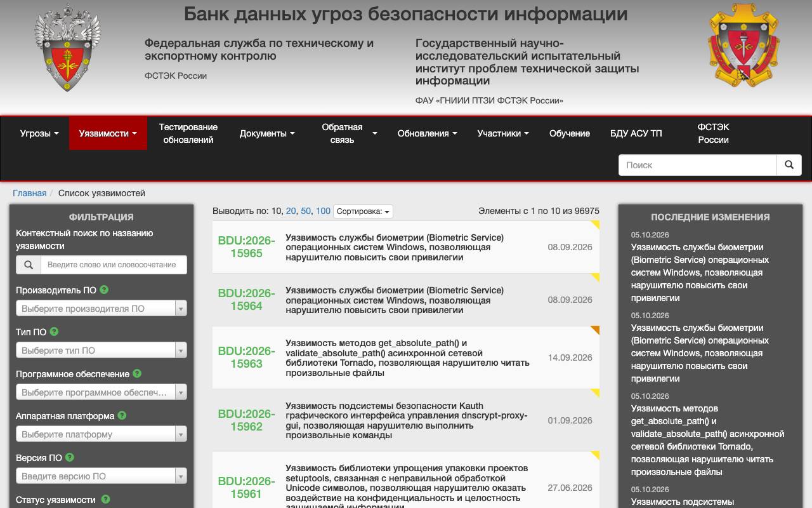
Task: Open the Tornado vulnerability in Последние изменения
Action: pyautogui.click(x=707, y=440)
